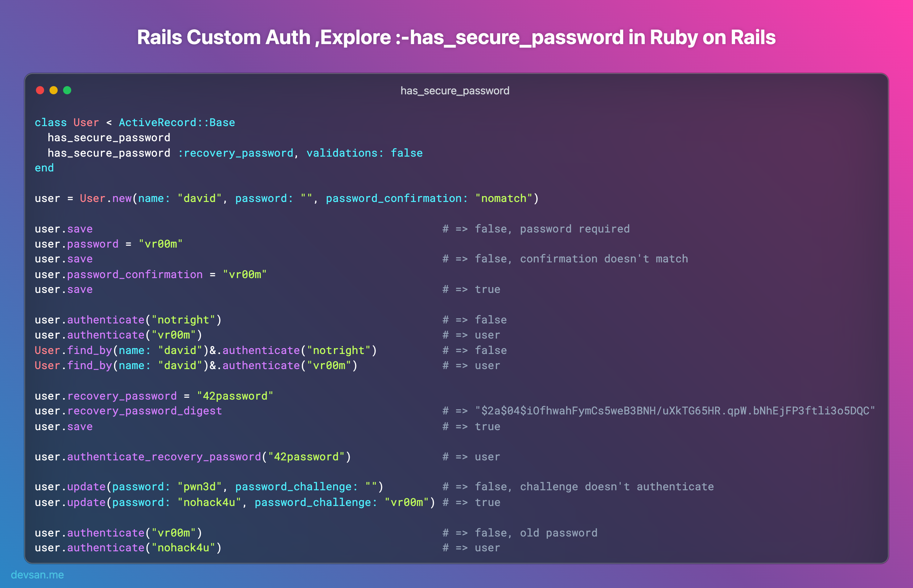Viewport: 913px width, 588px height.
Task: Click 'user.authenticate("nohack4u")' line
Action: (128, 548)
